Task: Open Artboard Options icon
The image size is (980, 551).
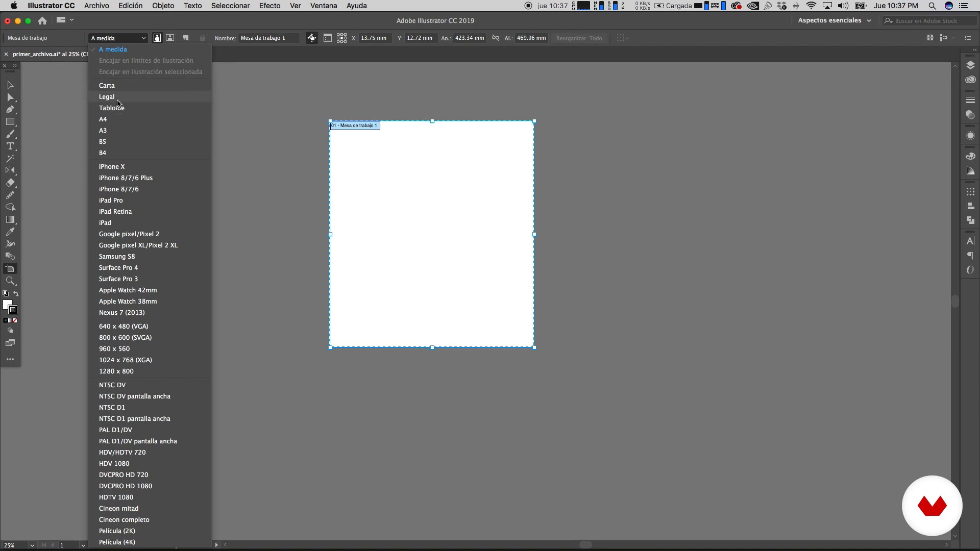Action: click(x=328, y=38)
